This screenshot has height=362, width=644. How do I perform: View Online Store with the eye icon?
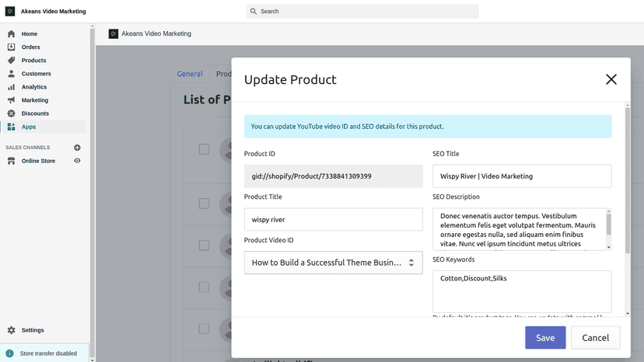(x=77, y=161)
